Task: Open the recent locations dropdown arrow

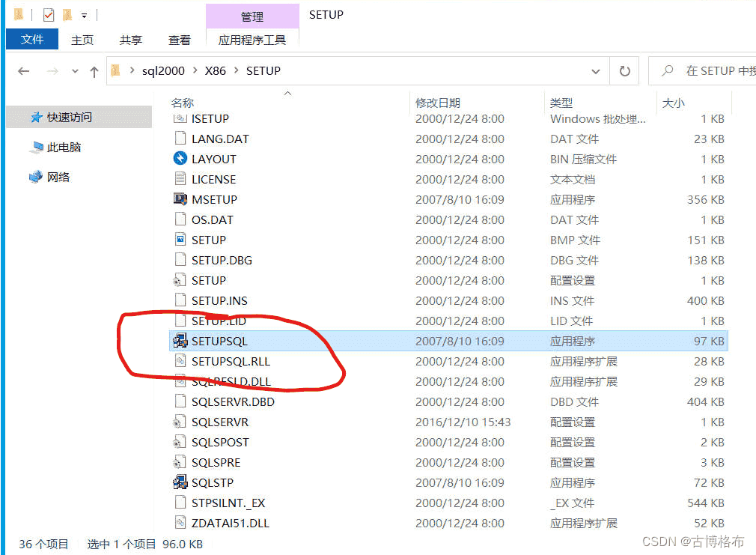Action: (75, 72)
